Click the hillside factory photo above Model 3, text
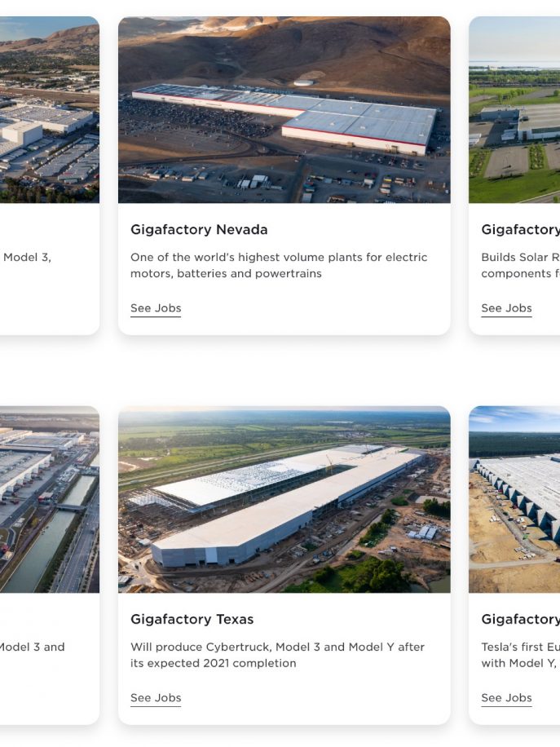The width and height of the screenshot is (560, 747). pyautogui.click(x=50, y=110)
